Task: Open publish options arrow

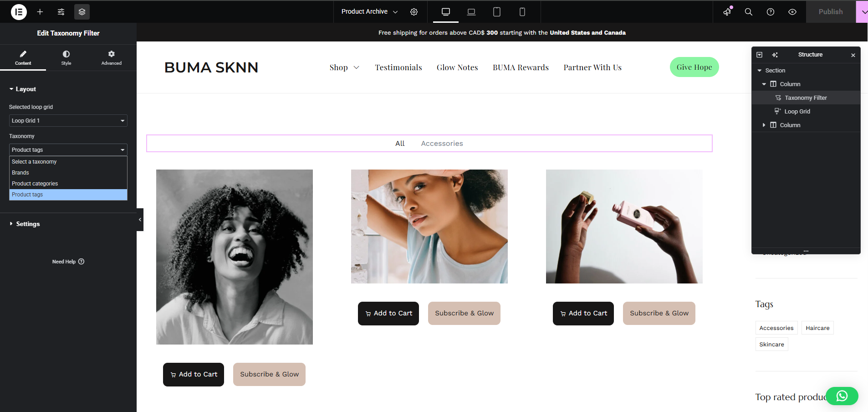Action: 863,12
